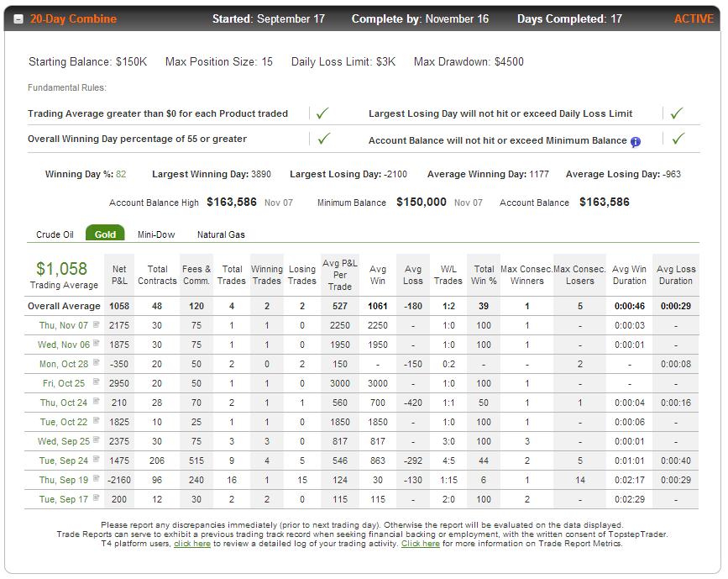Open the Wed, Sep 25 daily report
The height and width of the screenshot is (579, 728).
[x=64, y=441]
